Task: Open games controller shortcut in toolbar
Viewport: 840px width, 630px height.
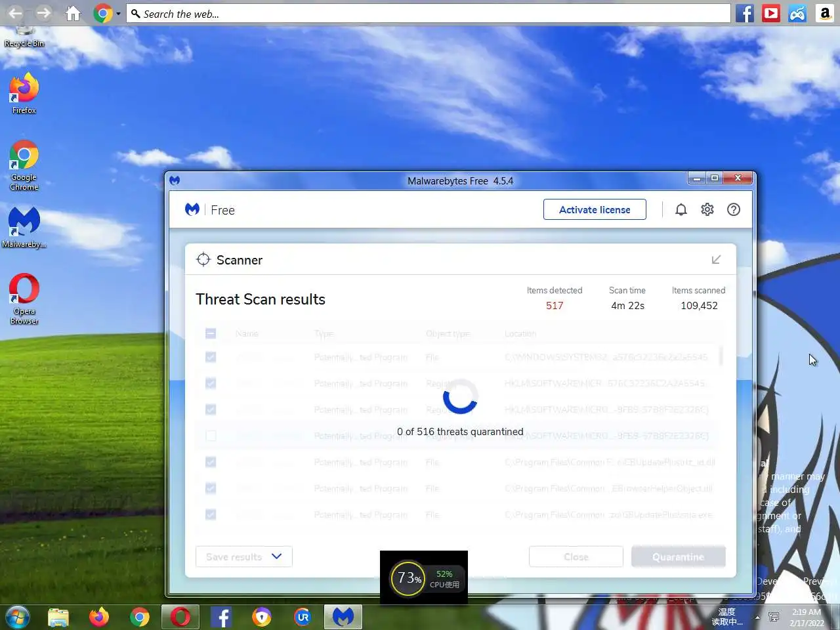Action: coord(797,13)
